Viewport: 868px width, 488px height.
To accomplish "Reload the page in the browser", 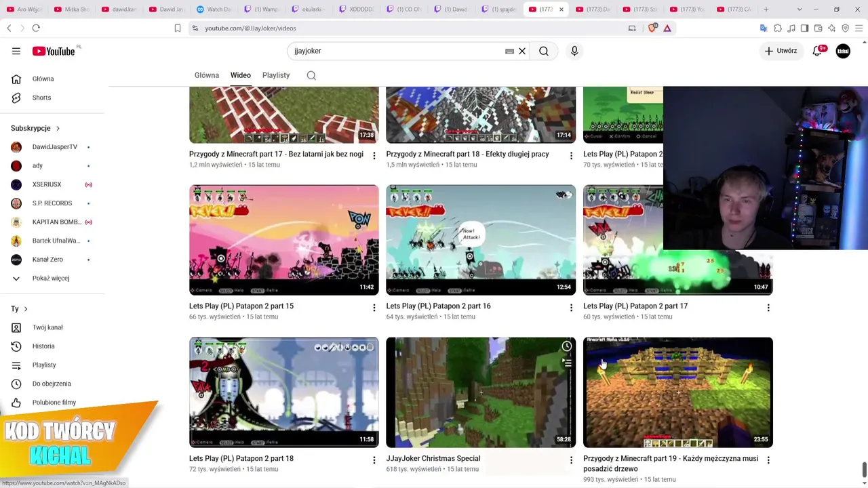I will (x=36, y=28).
